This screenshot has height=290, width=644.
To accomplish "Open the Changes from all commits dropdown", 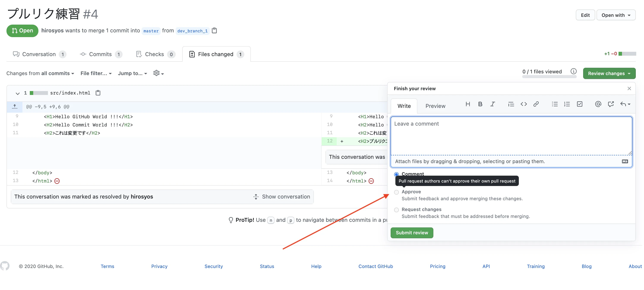I will tap(40, 73).
